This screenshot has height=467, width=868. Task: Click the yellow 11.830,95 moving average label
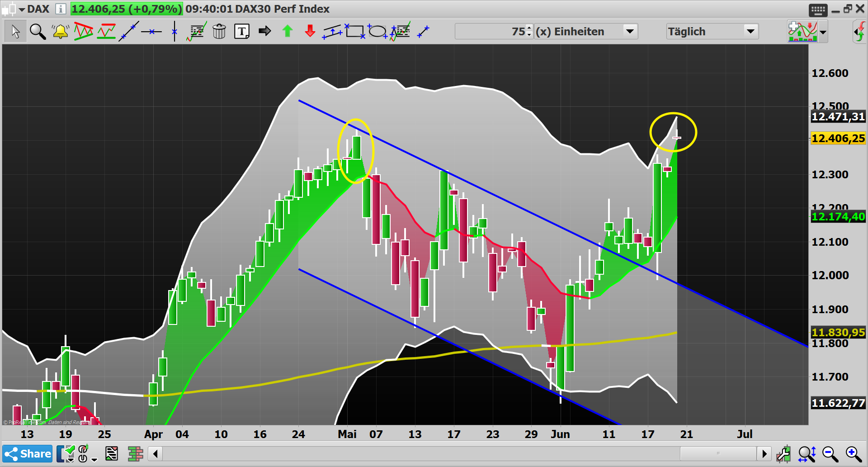pyautogui.click(x=838, y=333)
